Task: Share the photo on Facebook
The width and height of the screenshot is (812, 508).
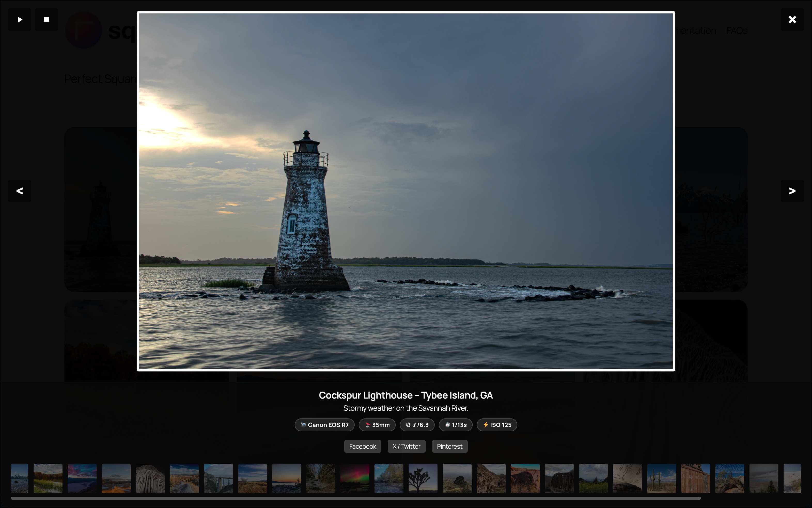Action: (x=362, y=446)
